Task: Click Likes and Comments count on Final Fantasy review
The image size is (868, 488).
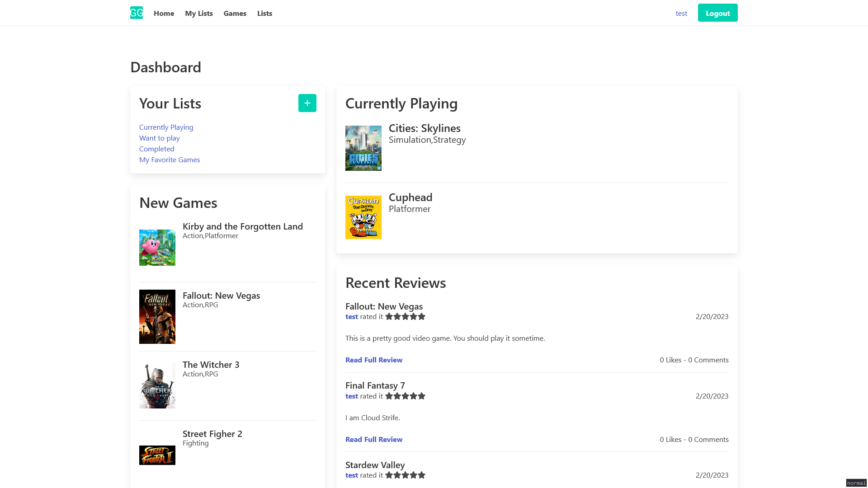Action: pyautogui.click(x=694, y=439)
